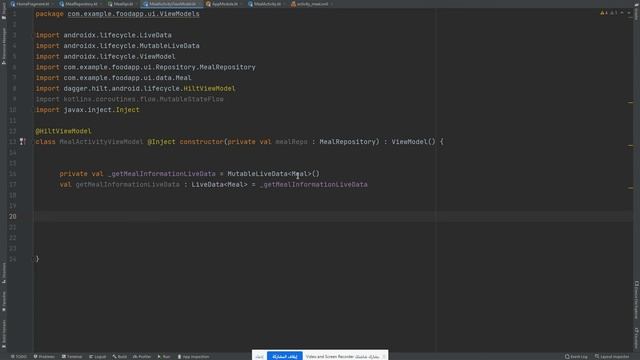The width and height of the screenshot is (640, 360).
Task: Open the Layout Inspector panel
Action: click(x=612, y=357)
